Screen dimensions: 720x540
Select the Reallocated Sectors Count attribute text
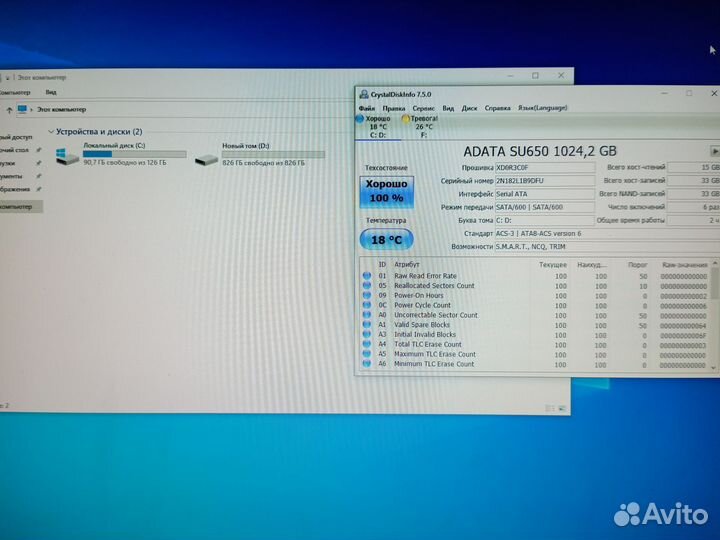(x=434, y=286)
